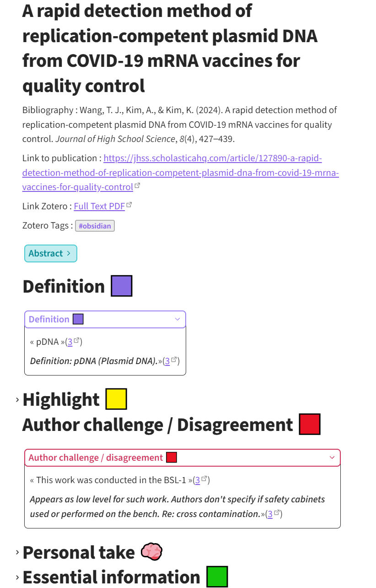Image resolution: width=376 pixels, height=588 pixels.
Task: Click the yellow square beside Highlight heading
Action: 116,399
